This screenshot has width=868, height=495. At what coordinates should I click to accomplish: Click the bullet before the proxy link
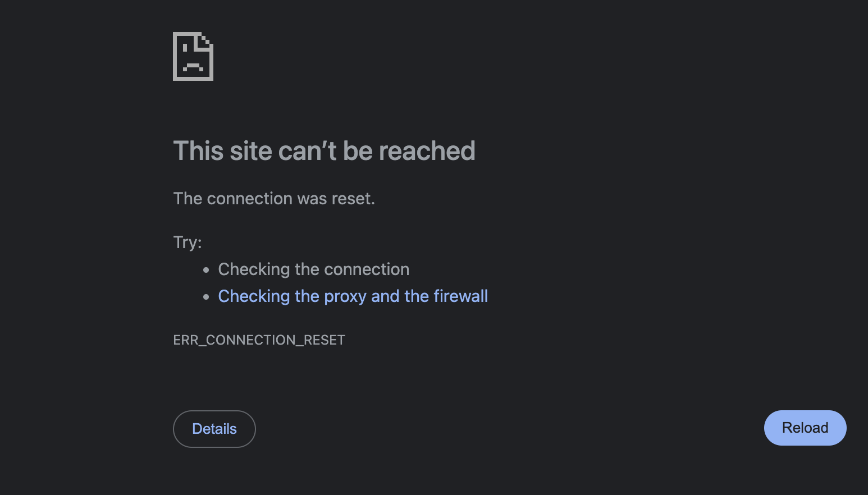click(x=206, y=297)
